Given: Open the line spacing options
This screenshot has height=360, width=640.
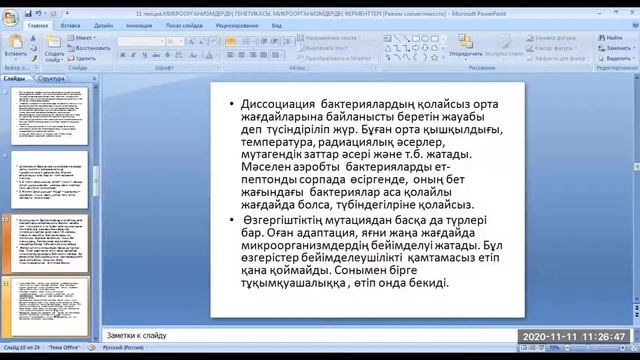Looking at the screenshot, I should point(287,42).
